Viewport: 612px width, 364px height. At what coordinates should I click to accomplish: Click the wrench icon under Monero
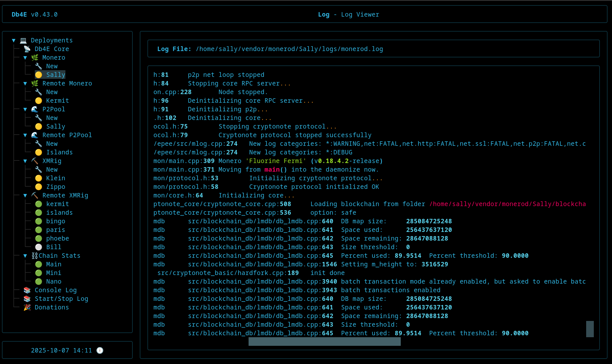39,66
